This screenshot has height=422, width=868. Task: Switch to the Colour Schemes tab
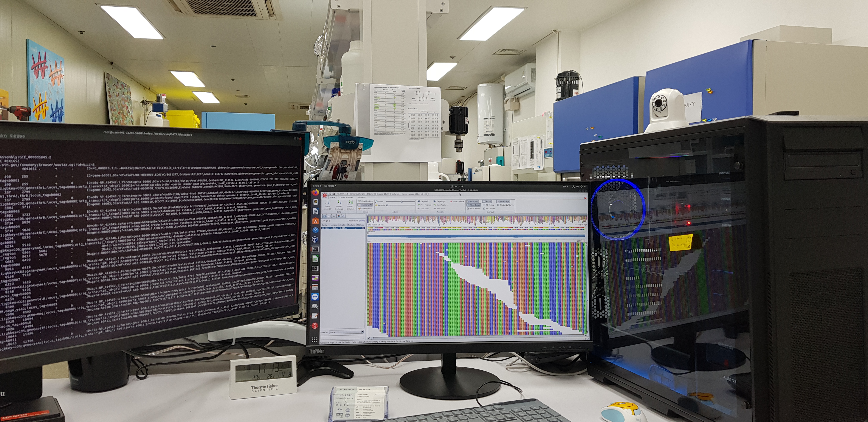point(346,197)
